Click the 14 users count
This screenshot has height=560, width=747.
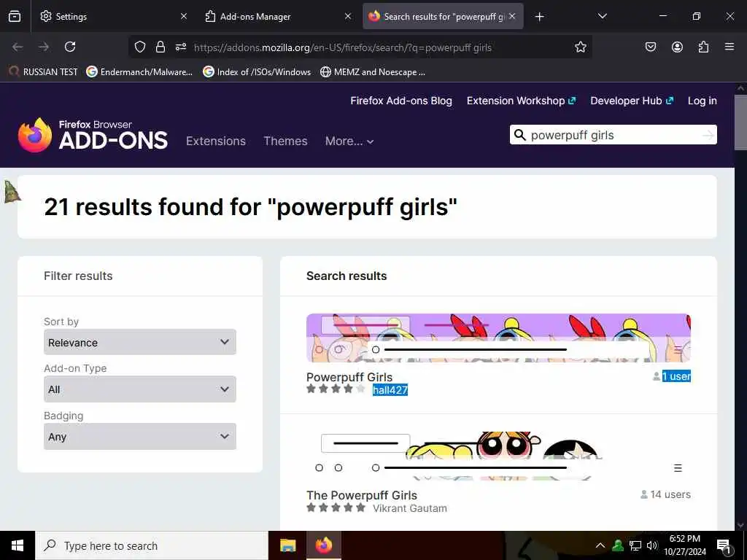coord(670,494)
